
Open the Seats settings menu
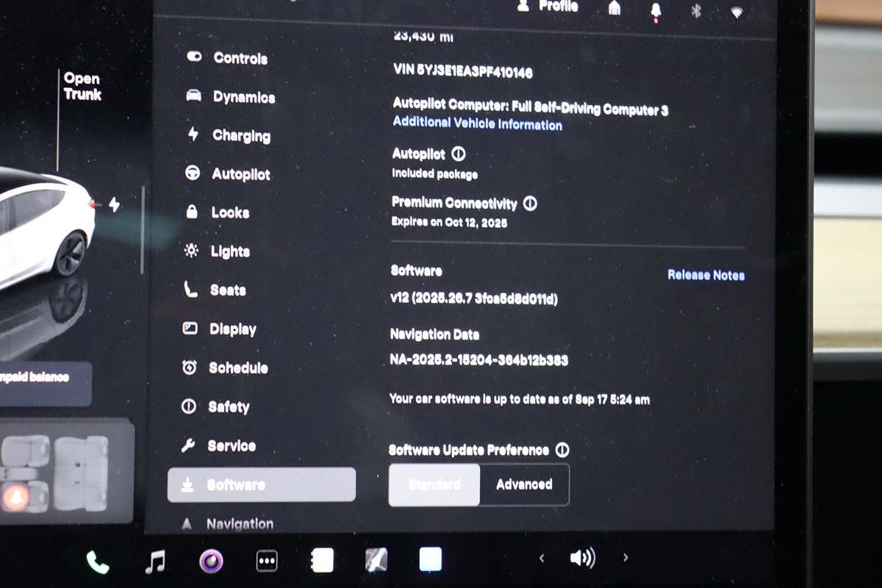click(214, 290)
